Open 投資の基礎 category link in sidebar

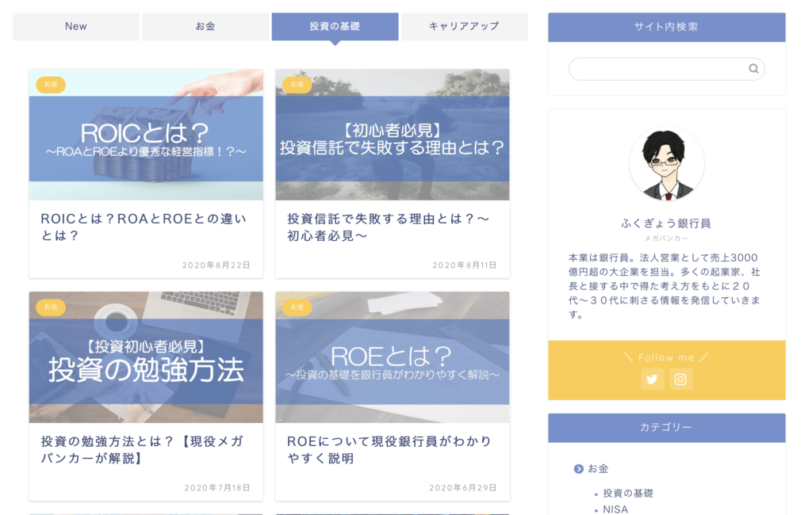click(628, 493)
